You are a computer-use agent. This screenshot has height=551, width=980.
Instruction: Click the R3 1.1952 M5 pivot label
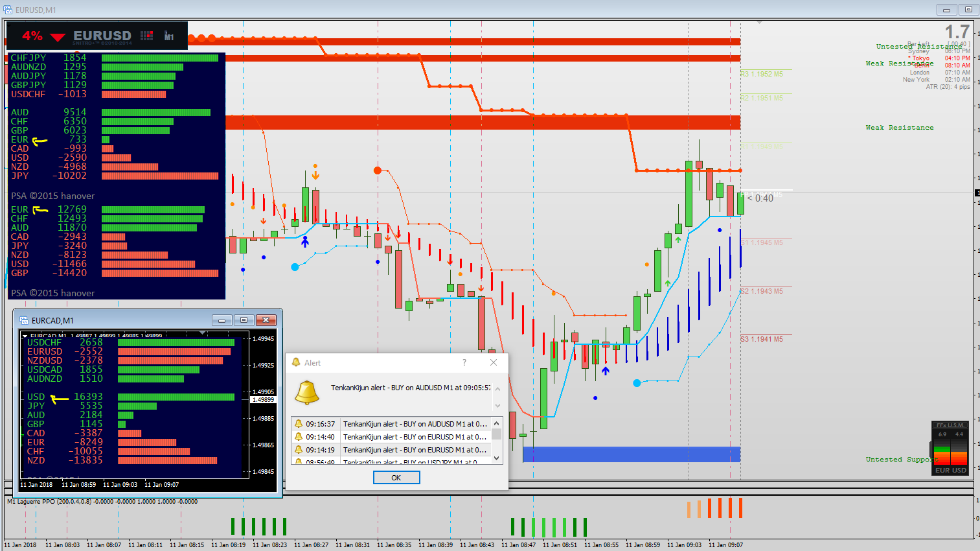point(762,74)
